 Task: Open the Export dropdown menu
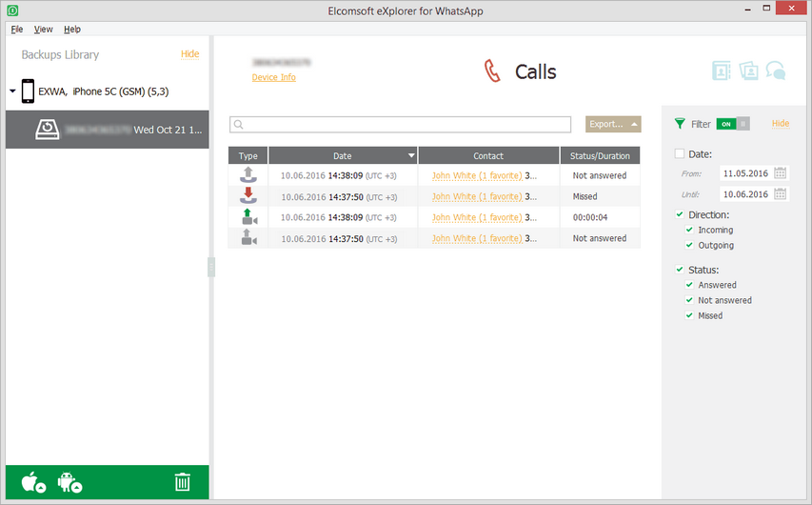(613, 124)
